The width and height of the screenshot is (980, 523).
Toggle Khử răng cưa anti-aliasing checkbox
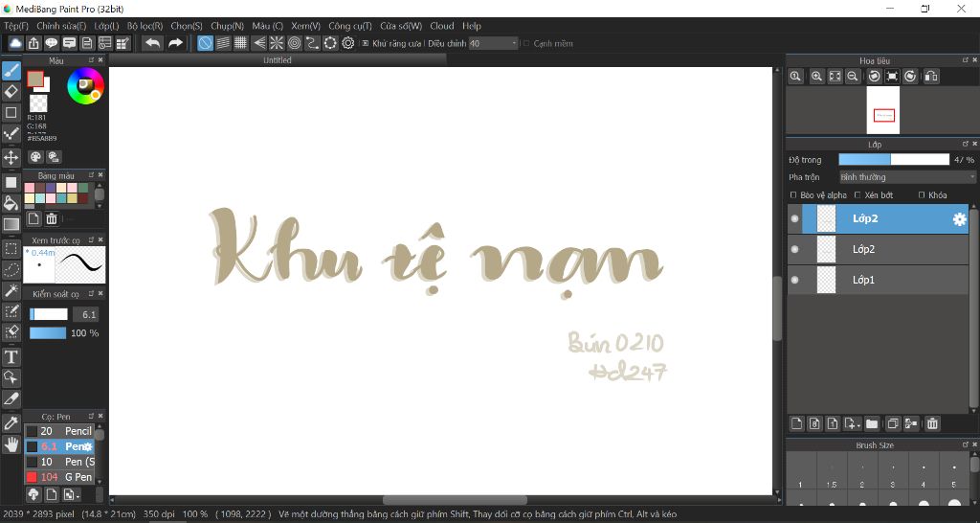tap(366, 44)
